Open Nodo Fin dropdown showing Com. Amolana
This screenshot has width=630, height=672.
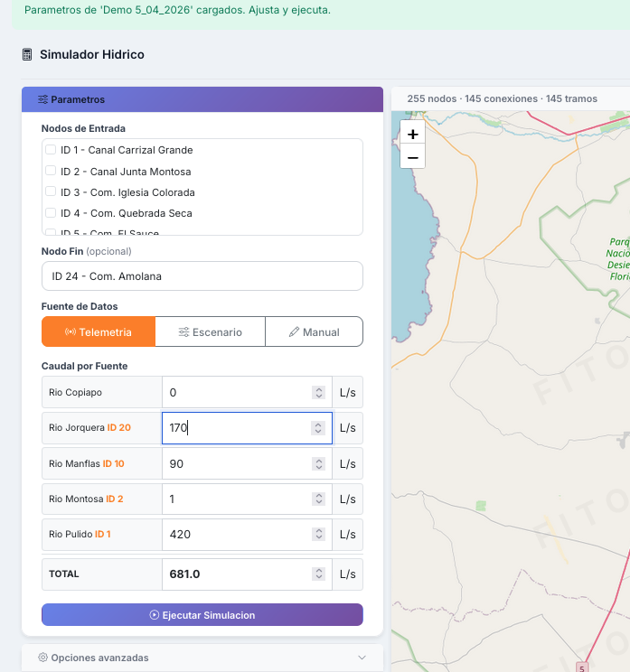[202, 276]
